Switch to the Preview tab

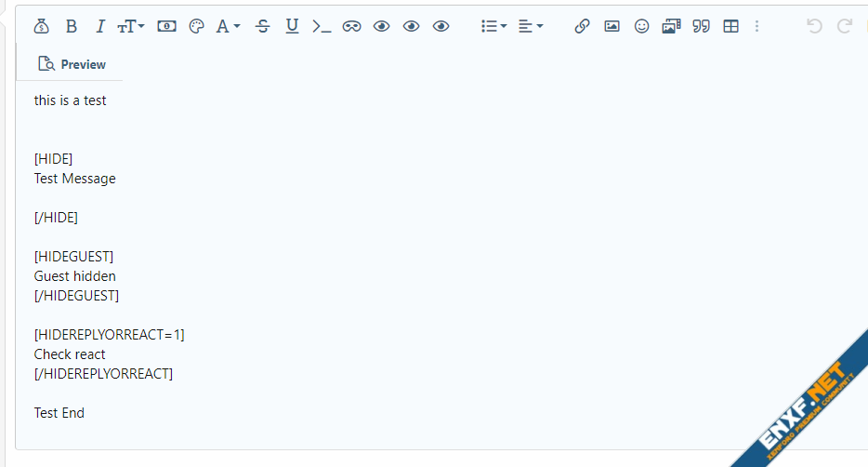[x=72, y=64]
